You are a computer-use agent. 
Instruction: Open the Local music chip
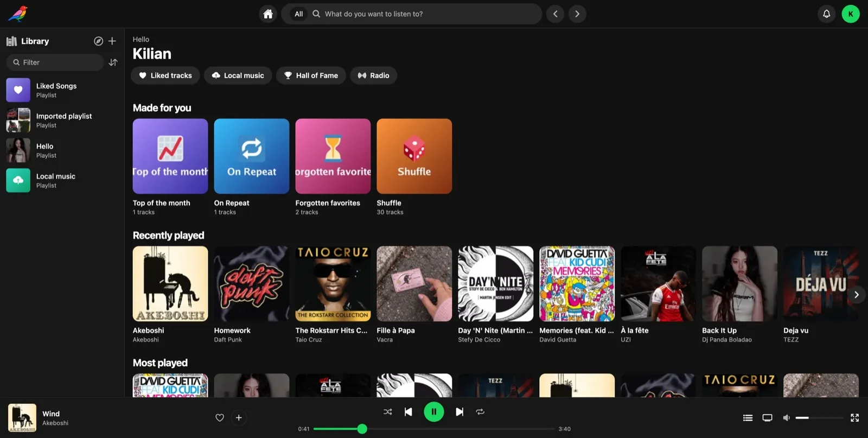238,75
